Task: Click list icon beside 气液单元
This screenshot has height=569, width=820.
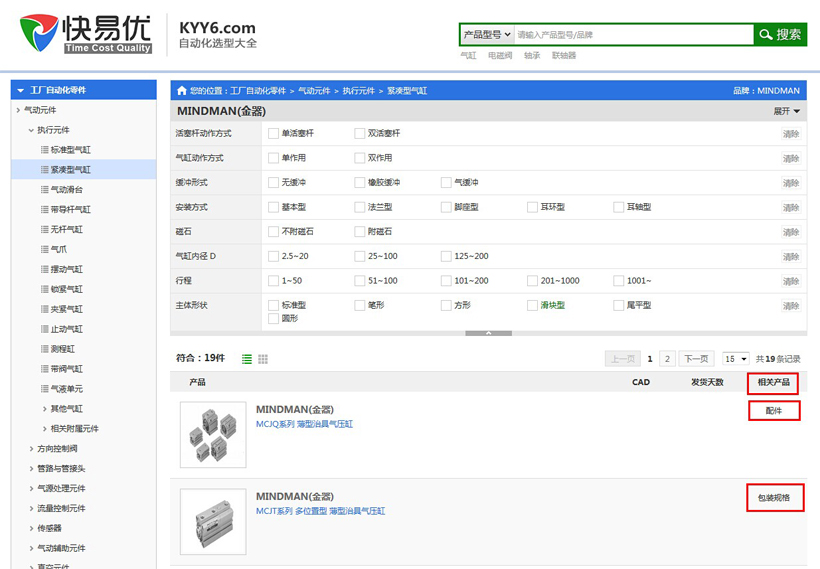Action: pyautogui.click(x=45, y=389)
